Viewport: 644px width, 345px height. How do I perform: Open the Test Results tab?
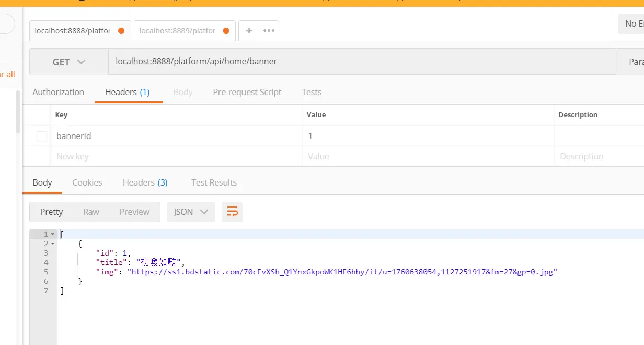coord(214,182)
